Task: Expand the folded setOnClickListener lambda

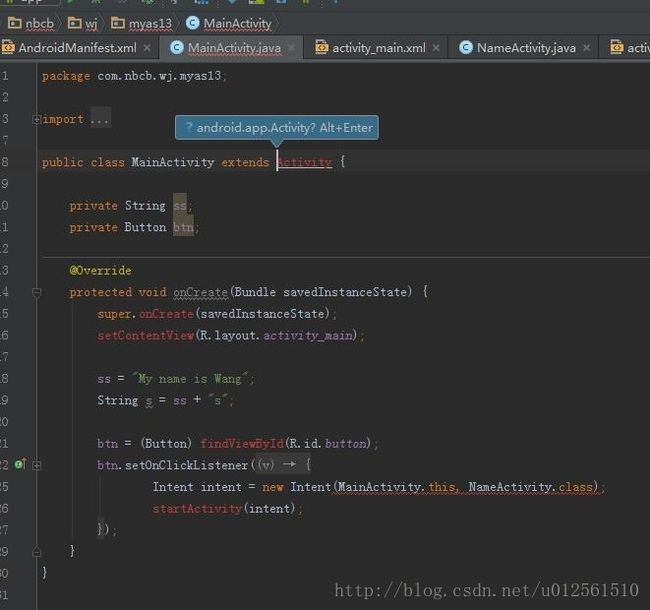Action: 36,465
